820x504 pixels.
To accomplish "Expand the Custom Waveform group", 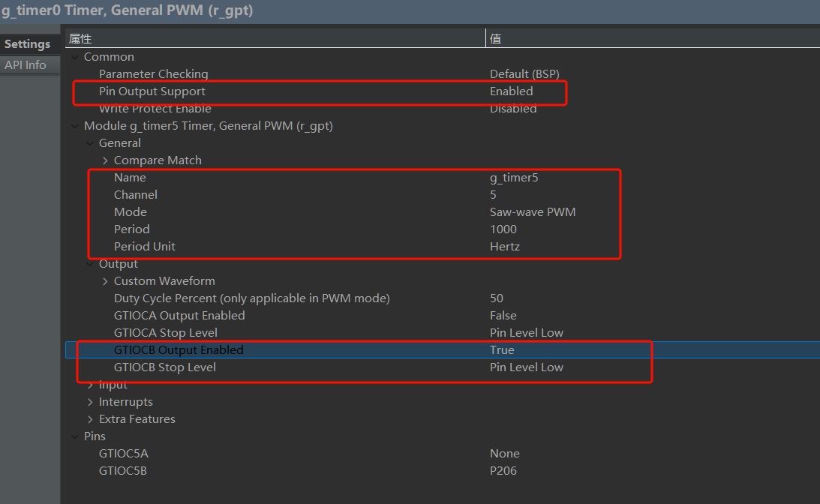I will pos(105,281).
